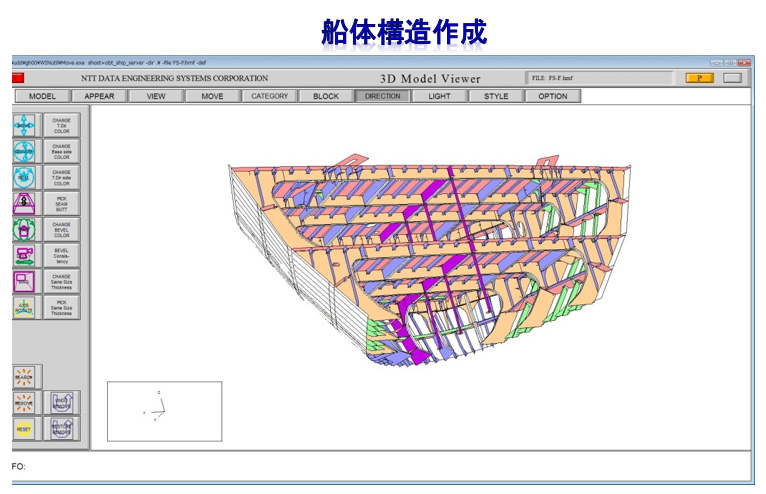Image resolution: width=766 pixels, height=494 pixels.
Task: Click the orange P button
Action: pos(699,78)
